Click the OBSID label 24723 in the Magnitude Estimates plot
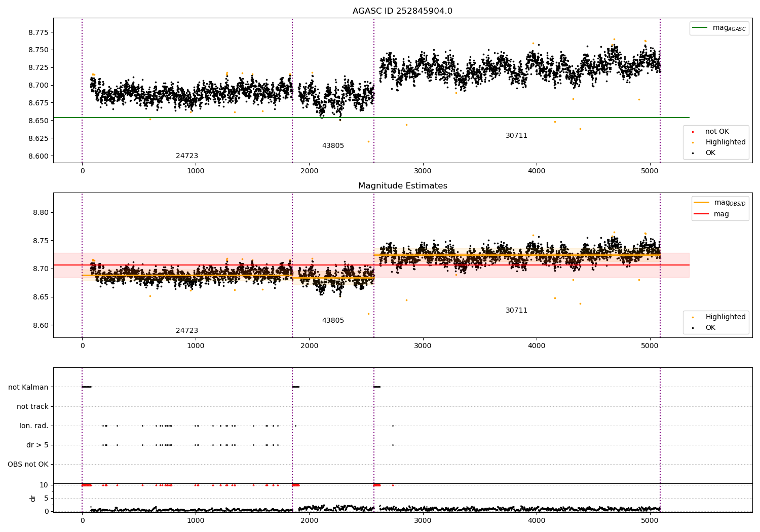 pos(187,331)
